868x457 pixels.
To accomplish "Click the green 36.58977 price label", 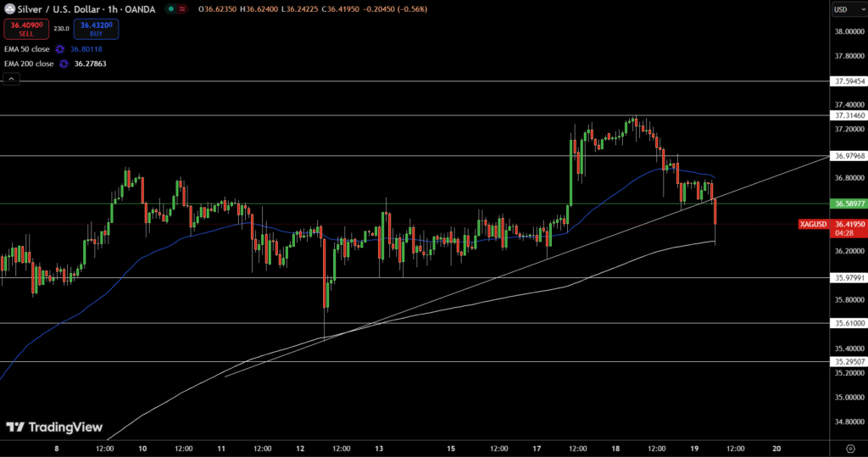I will pos(849,203).
